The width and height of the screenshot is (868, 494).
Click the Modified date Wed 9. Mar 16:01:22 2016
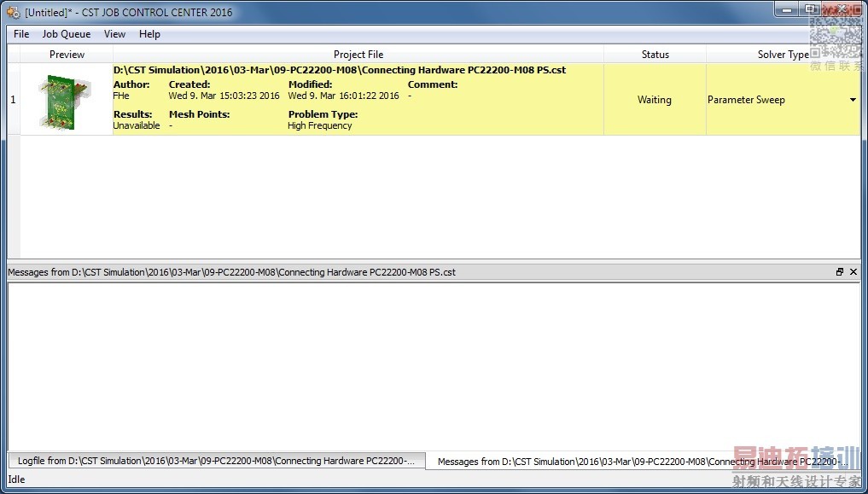[343, 96]
